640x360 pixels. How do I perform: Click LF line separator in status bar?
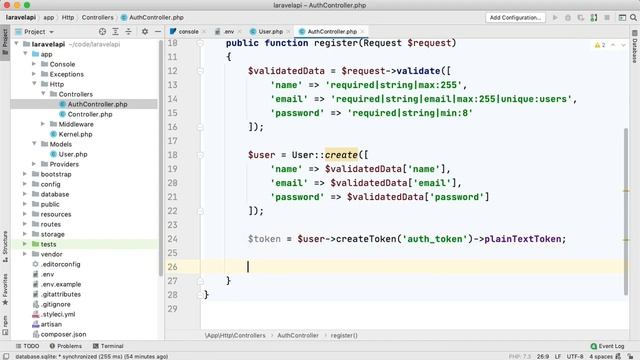coord(558,356)
